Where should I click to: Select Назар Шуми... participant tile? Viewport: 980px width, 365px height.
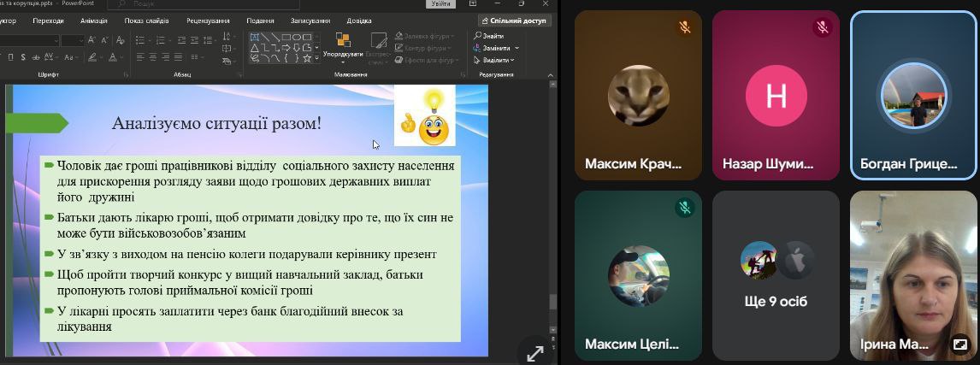click(x=776, y=95)
